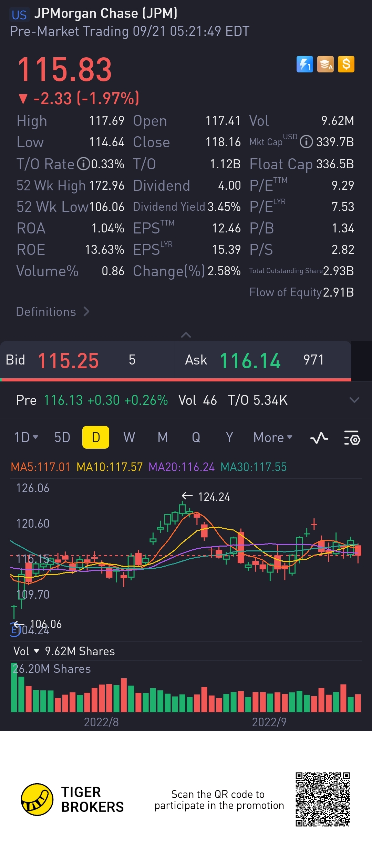
Task: Tap the bid/ask ratio red bar
Action: pos(177,380)
